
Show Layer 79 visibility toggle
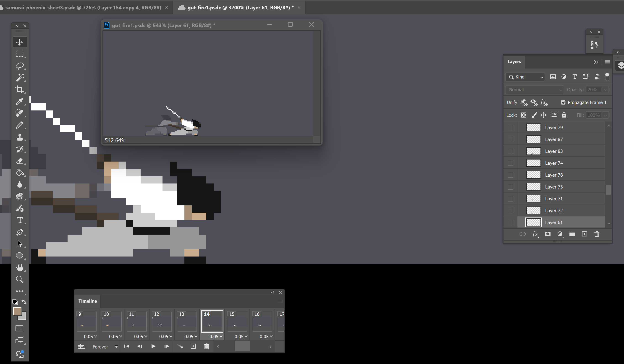click(510, 128)
